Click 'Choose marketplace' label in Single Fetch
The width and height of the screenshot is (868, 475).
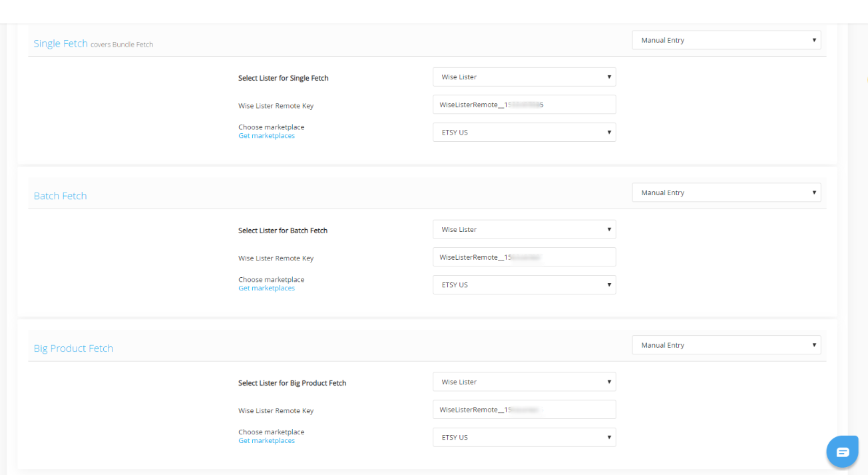271,127
